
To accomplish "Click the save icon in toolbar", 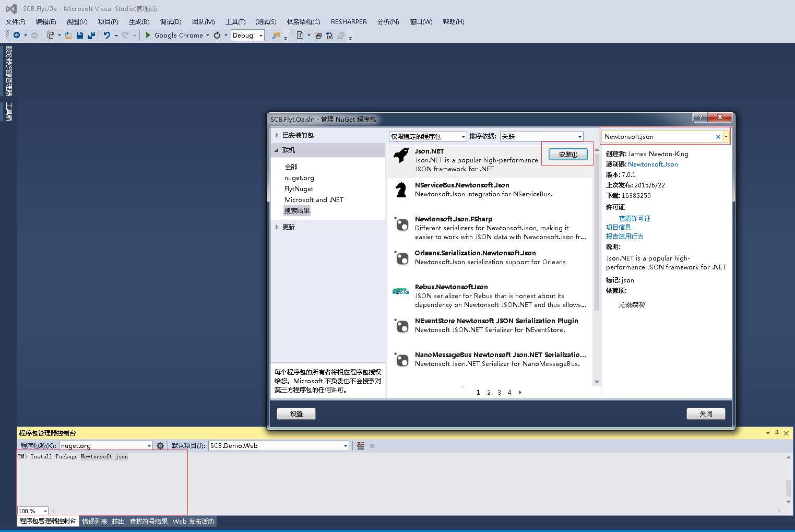I will 80,36.
